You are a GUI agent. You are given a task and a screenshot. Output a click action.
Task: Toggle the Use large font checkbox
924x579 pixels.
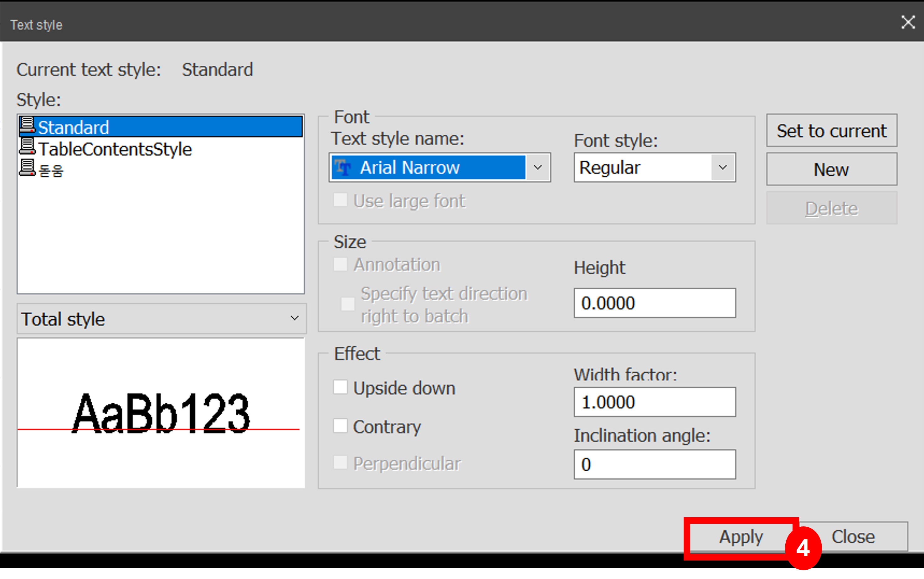click(x=340, y=200)
